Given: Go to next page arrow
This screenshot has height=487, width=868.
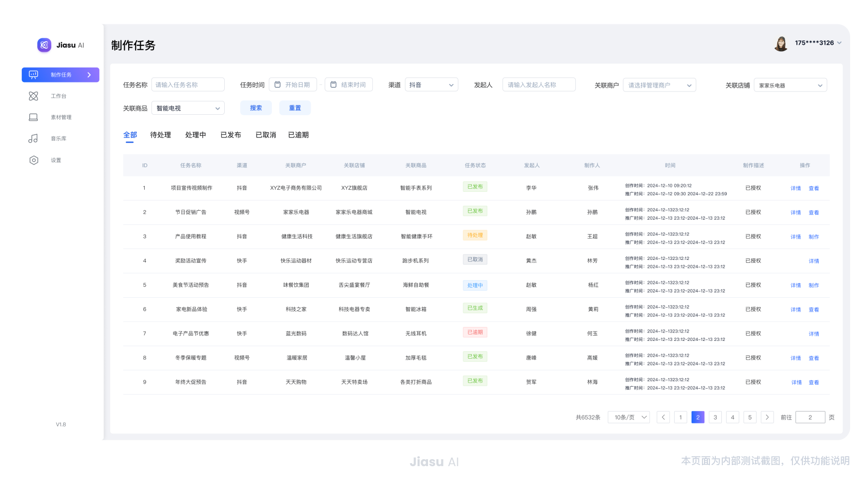Looking at the screenshot, I should click(767, 417).
